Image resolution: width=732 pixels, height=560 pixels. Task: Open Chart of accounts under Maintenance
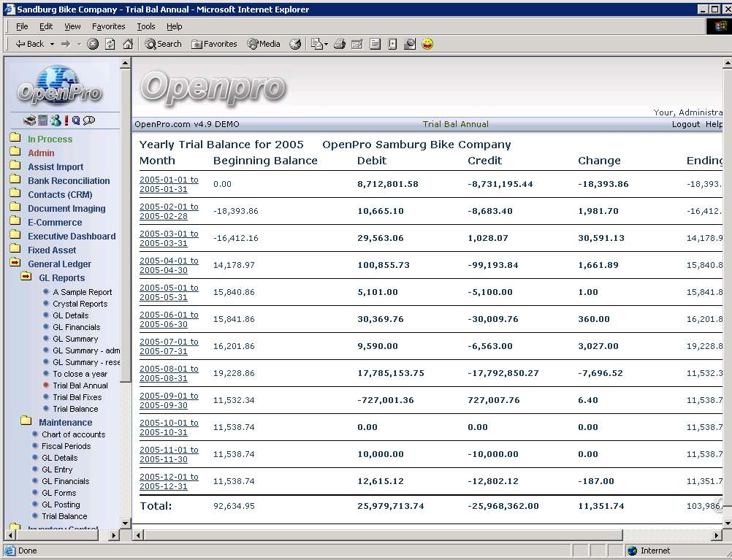(73, 434)
